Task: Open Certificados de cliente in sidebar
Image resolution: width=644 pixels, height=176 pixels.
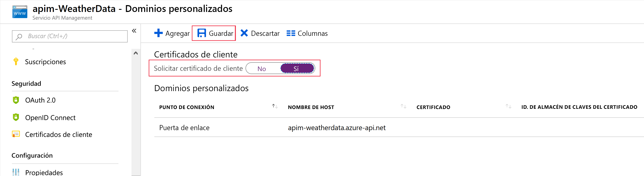Action: tap(58, 134)
